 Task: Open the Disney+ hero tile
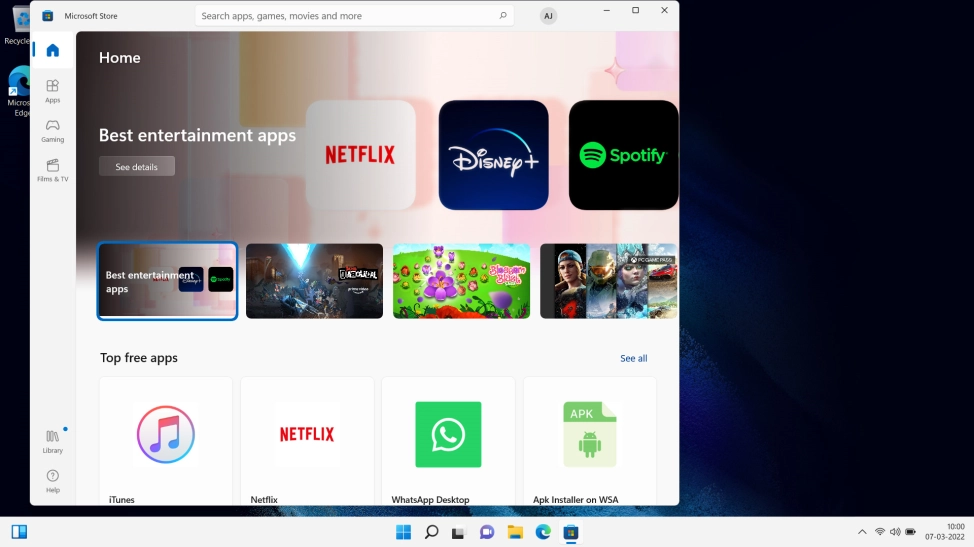494,155
